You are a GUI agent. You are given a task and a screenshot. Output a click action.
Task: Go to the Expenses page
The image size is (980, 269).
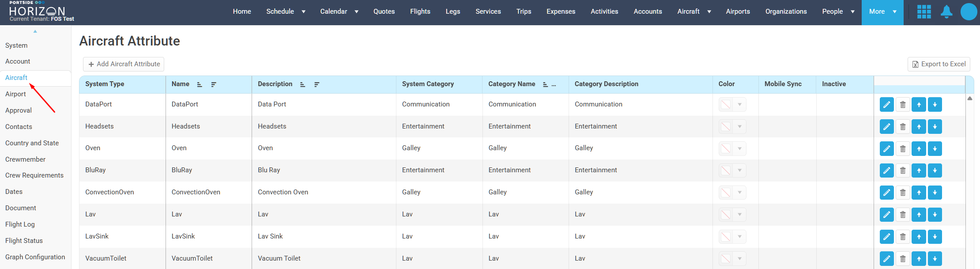click(561, 11)
